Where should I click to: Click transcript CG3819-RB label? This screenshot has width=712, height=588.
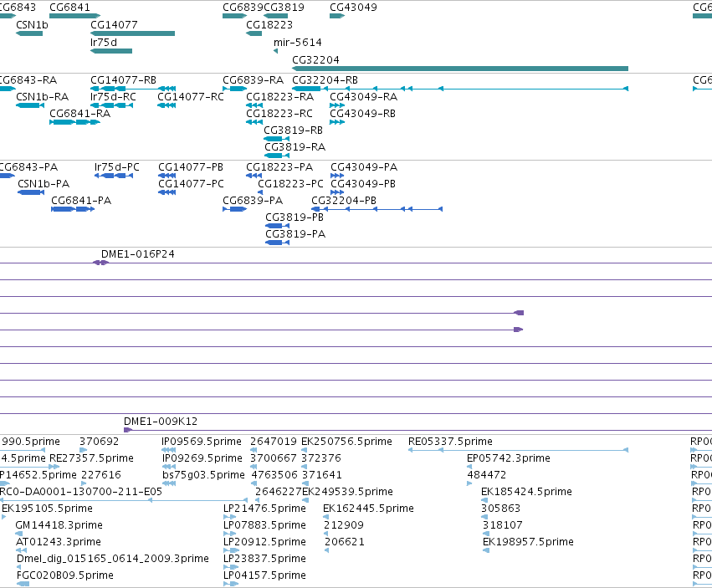click(x=294, y=130)
